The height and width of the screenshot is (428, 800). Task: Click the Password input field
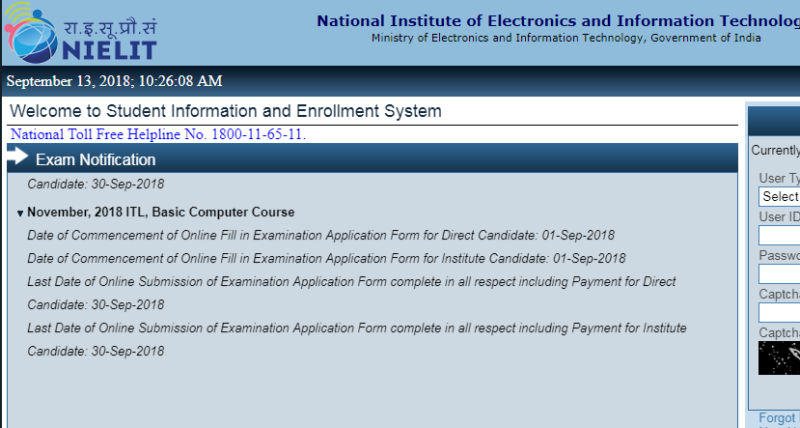tap(780, 274)
